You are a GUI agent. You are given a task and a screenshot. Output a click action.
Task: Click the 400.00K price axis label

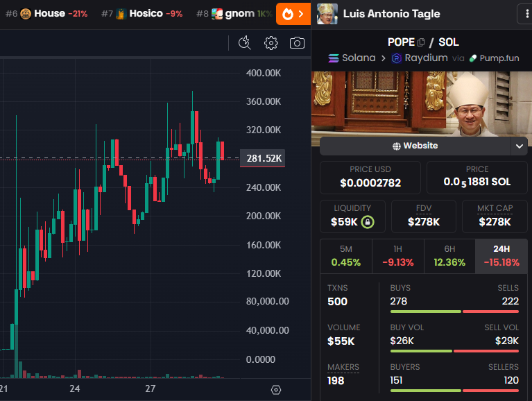pos(264,73)
